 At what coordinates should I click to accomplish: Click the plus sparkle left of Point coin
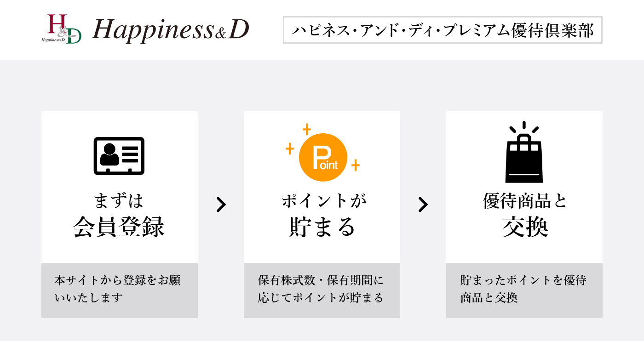(x=290, y=148)
